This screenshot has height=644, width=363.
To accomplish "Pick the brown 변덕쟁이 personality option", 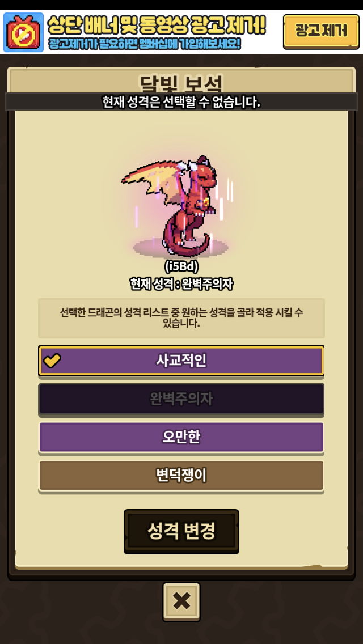I will 181,476.
